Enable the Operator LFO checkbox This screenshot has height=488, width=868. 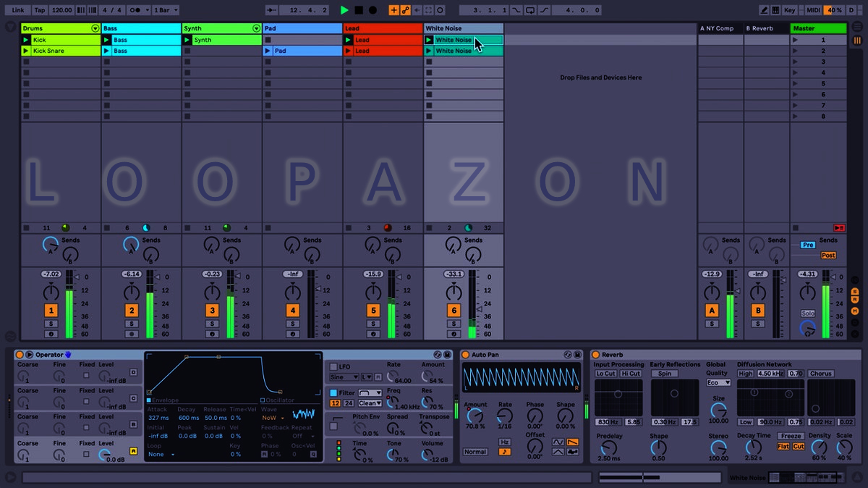333,367
